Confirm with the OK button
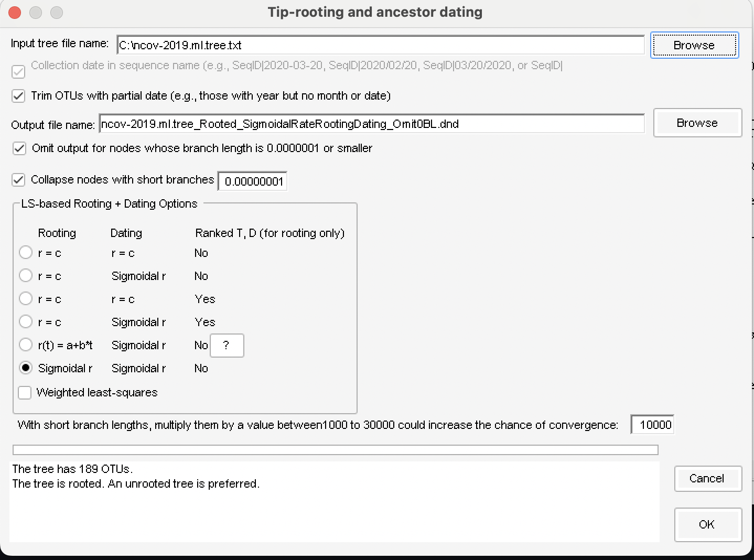The height and width of the screenshot is (560, 754). click(x=708, y=524)
